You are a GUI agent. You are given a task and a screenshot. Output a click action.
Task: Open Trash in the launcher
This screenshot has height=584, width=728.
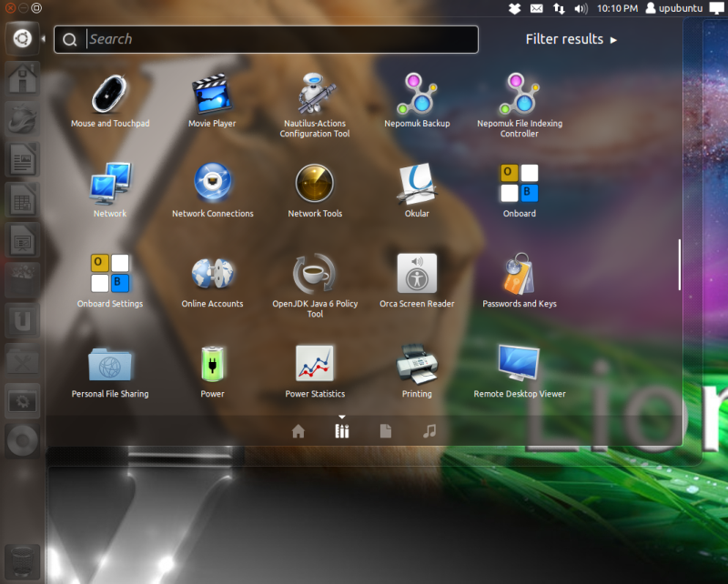22,562
